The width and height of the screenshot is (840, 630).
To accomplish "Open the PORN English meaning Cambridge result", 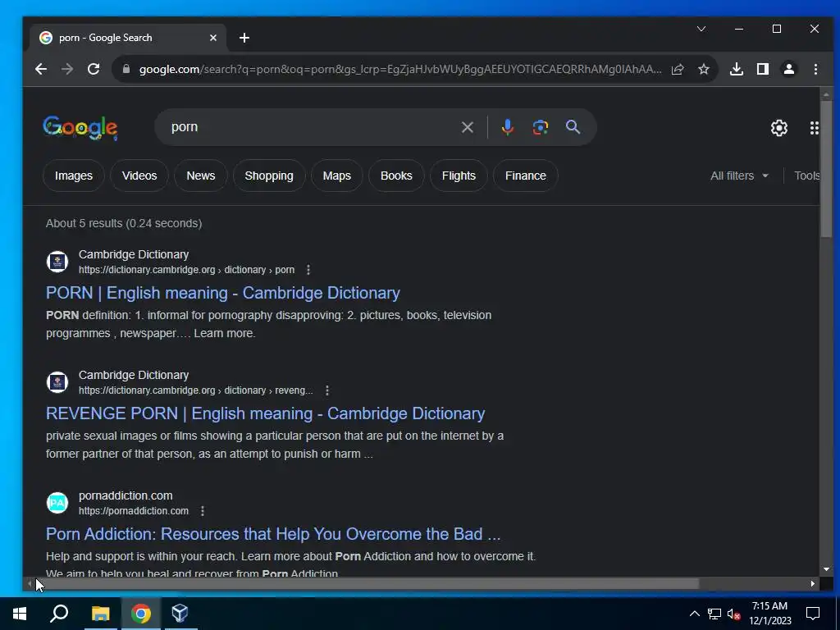I will click(223, 293).
